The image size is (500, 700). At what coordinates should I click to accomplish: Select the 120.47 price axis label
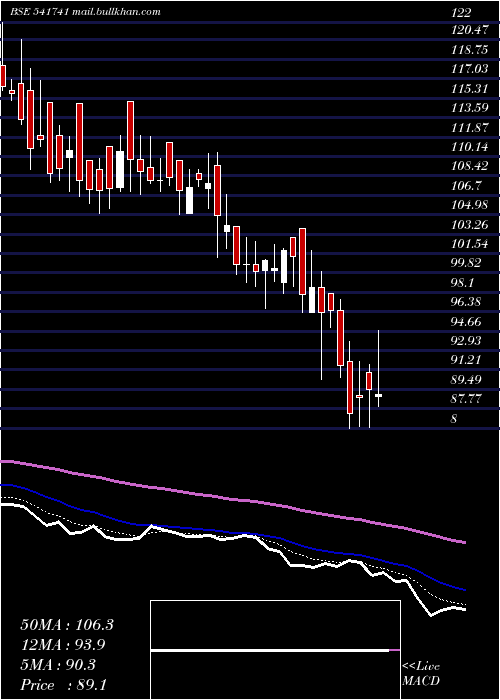469,30
